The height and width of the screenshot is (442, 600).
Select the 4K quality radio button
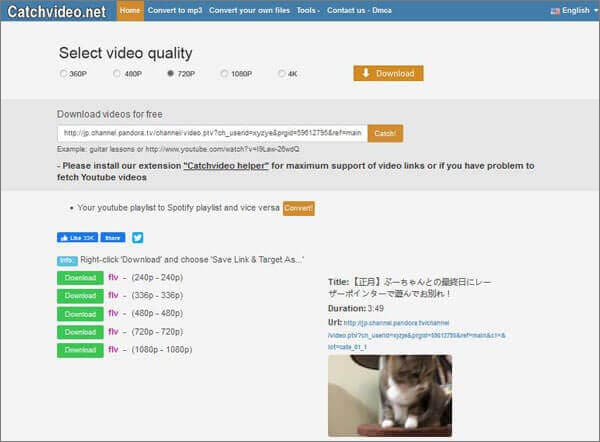pyautogui.click(x=282, y=73)
